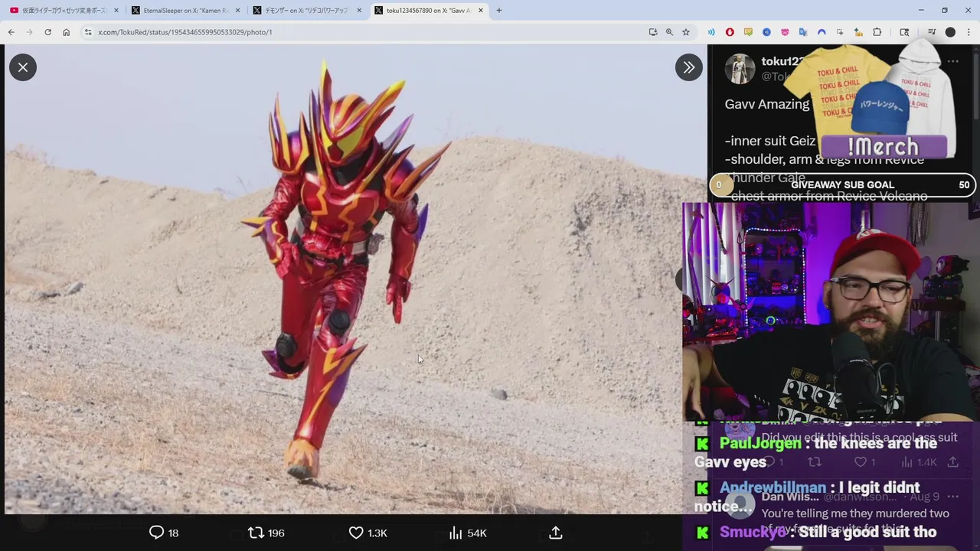Close the photo viewer with X button
Image resolution: width=980 pixels, height=551 pixels.
coord(23,67)
